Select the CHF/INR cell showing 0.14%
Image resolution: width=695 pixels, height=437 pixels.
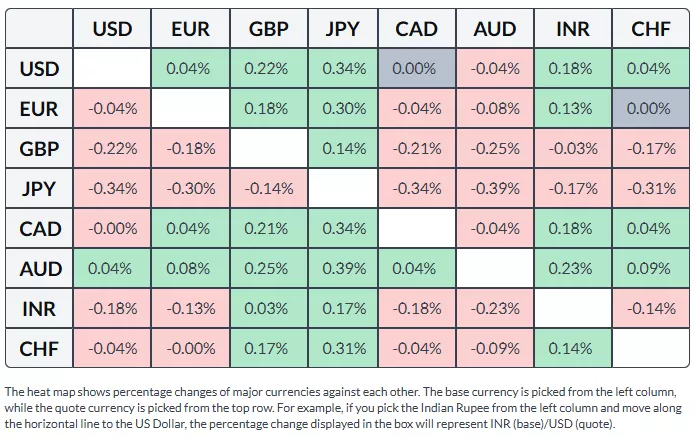click(572, 348)
